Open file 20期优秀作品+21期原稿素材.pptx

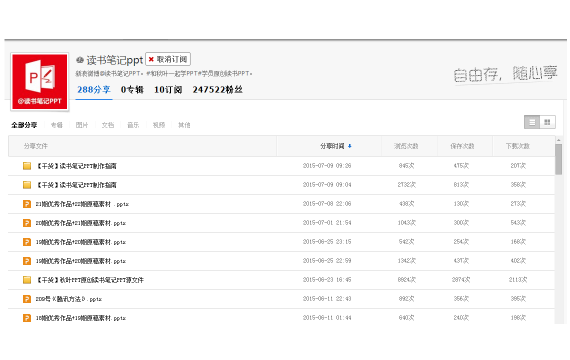pos(81,223)
